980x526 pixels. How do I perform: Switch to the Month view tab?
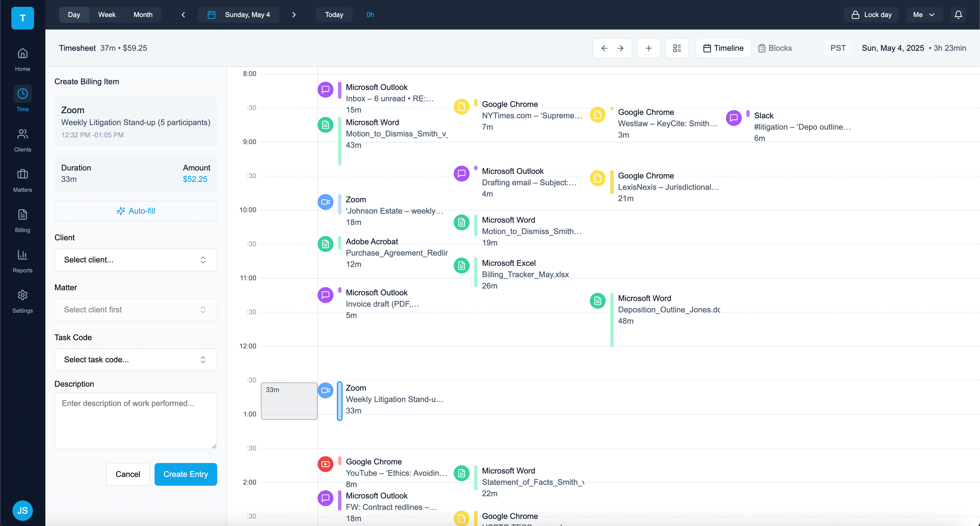coord(143,14)
